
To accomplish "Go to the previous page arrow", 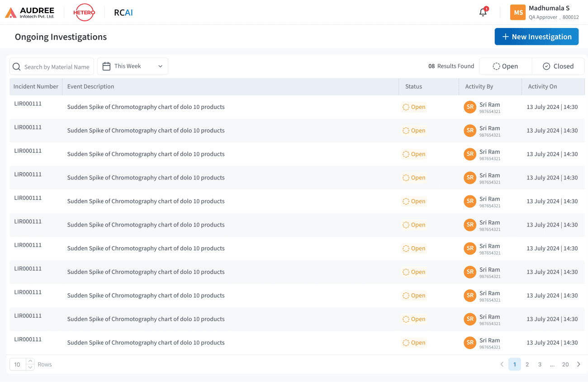I will [x=502, y=364].
